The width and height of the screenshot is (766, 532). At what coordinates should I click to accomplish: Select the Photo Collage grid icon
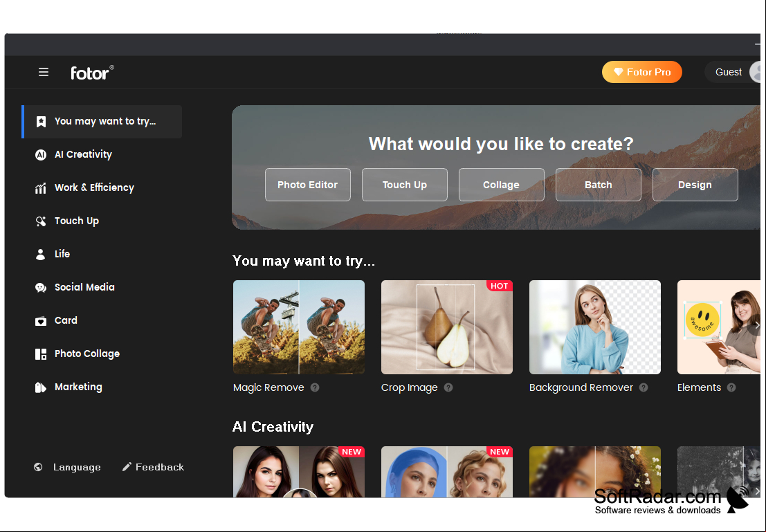click(x=41, y=354)
